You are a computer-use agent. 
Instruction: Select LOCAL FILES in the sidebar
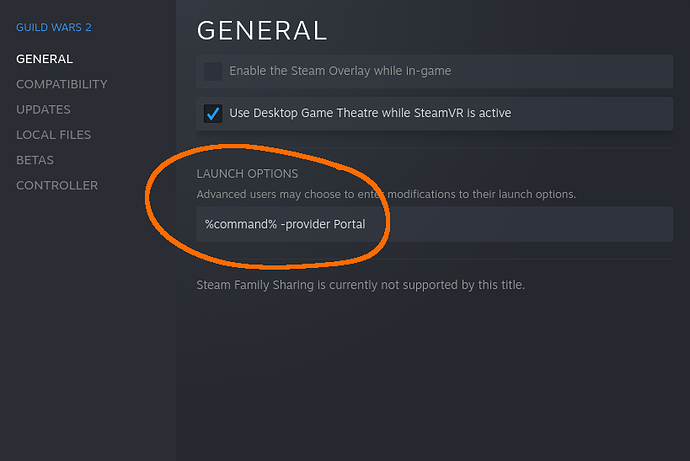[53, 135]
